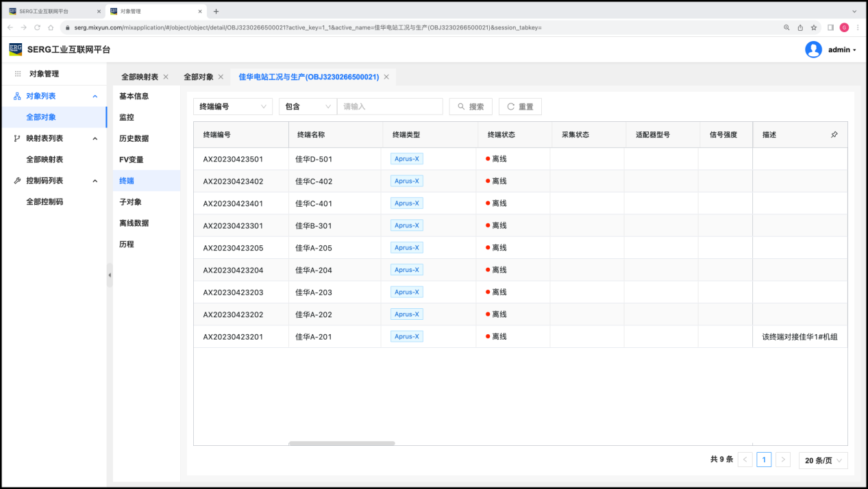Click the 请输入 search input field
Viewport: 868px width, 489px height.
389,106
